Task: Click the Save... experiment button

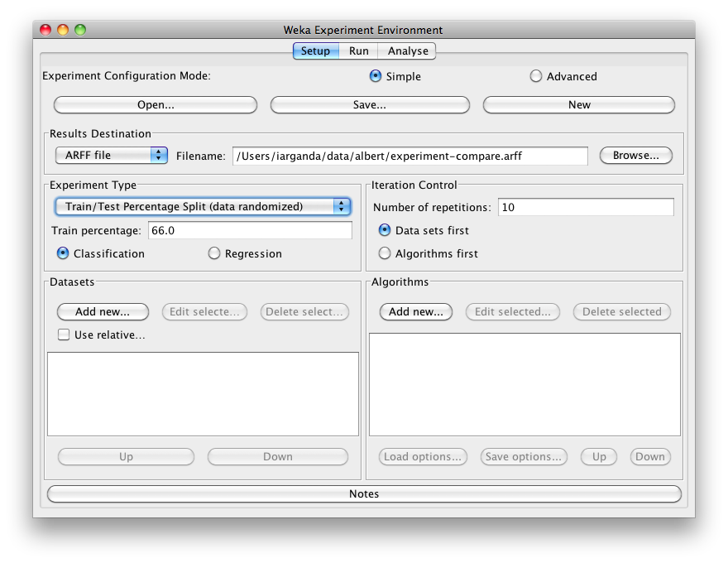Action: [370, 105]
